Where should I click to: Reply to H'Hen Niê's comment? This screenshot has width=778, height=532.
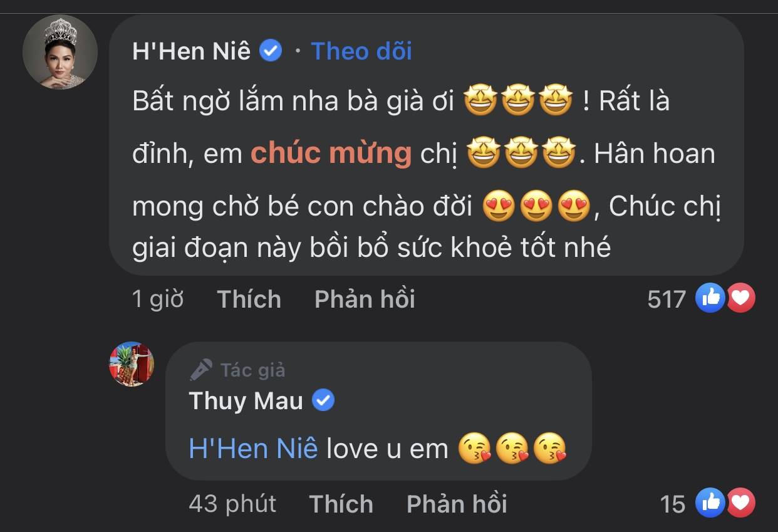(x=365, y=300)
